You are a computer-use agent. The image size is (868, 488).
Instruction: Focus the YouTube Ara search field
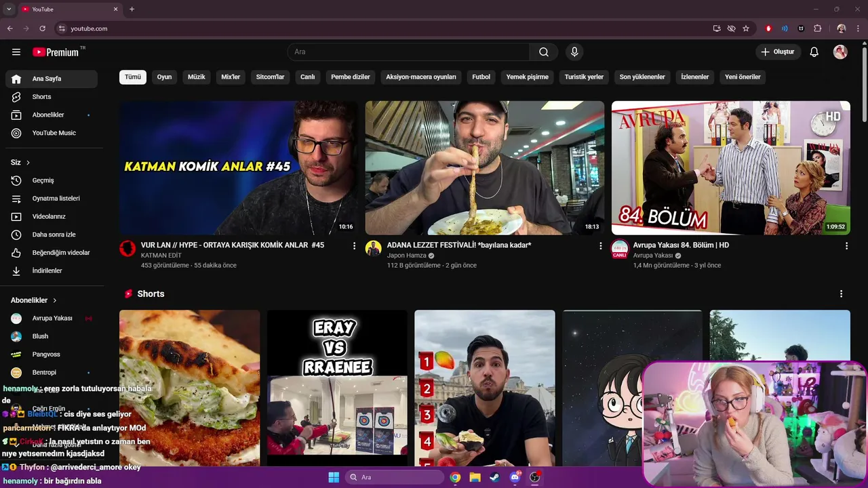(x=408, y=52)
